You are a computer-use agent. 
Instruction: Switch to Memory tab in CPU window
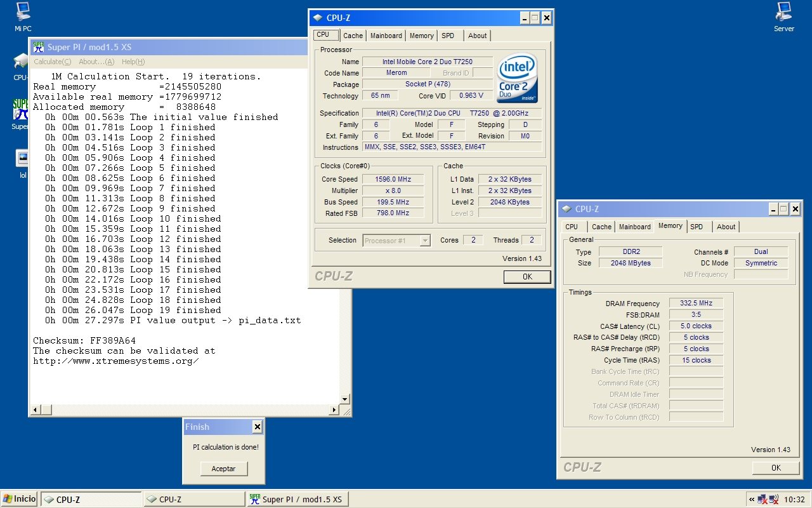pyautogui.click(x=422, y=36)
